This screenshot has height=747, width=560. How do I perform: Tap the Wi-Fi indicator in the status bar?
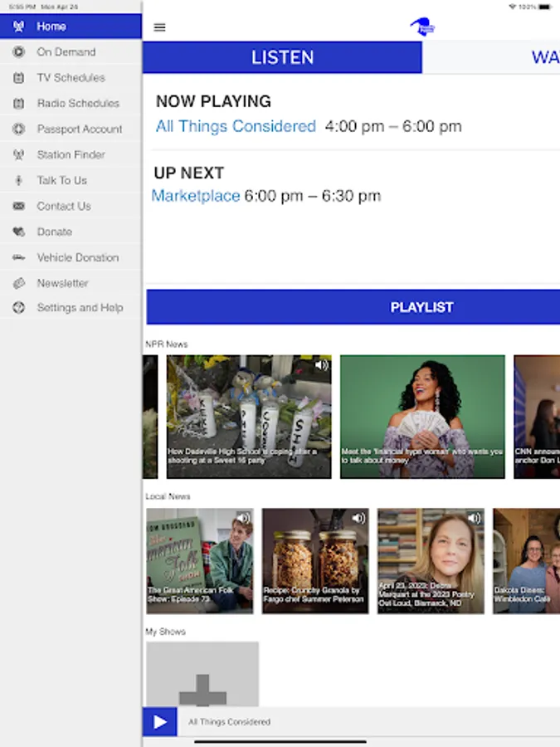[x=513, y=7]
